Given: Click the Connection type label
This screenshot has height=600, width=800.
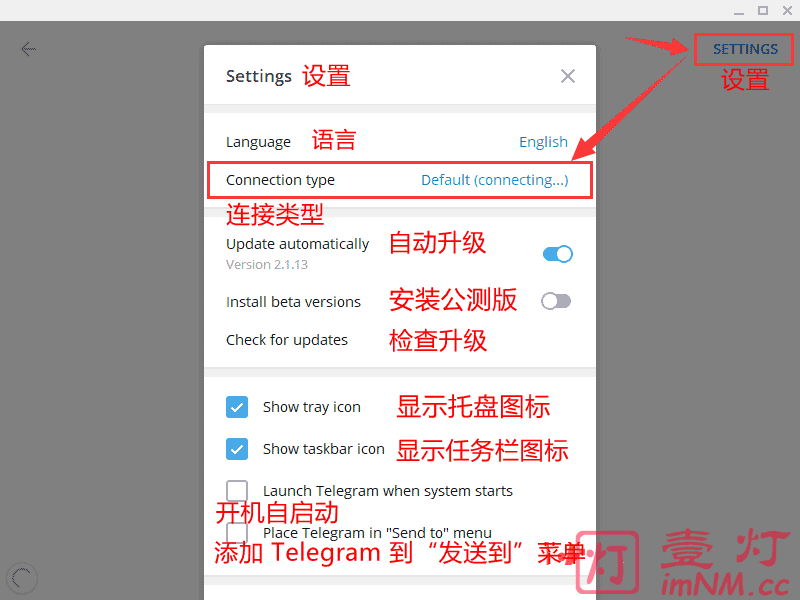Looking at the screenshot, I should pyautogui.click(x=280, y=180).
